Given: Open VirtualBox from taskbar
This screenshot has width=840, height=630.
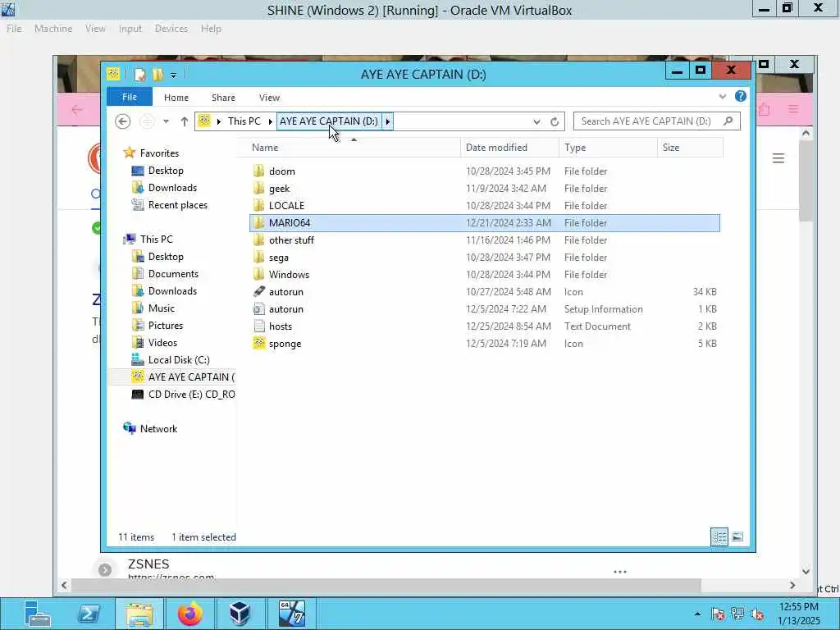Looking at the screenshot, I should click(x=240, y=614).
